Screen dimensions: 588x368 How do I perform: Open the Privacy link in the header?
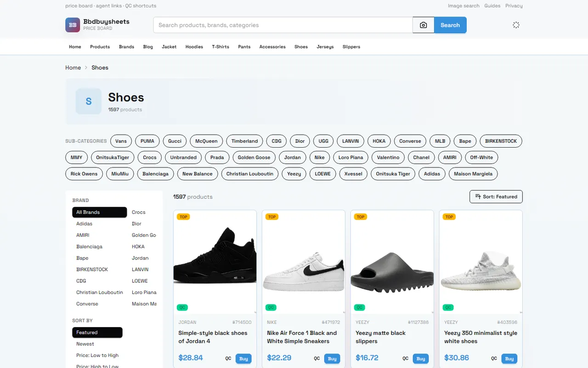[x=514, y=6]
